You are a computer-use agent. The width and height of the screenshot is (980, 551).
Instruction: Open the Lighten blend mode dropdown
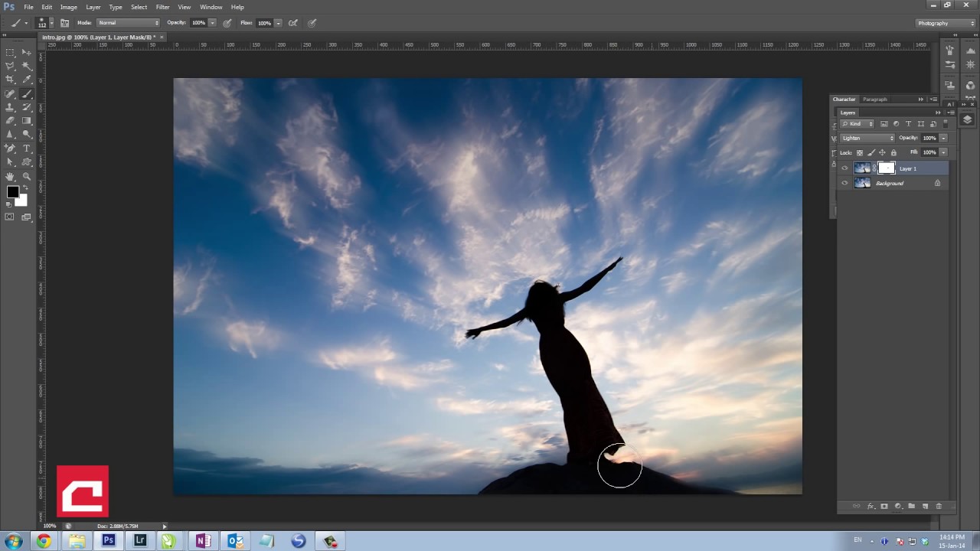pyautogui.click(x=867, y=138)
